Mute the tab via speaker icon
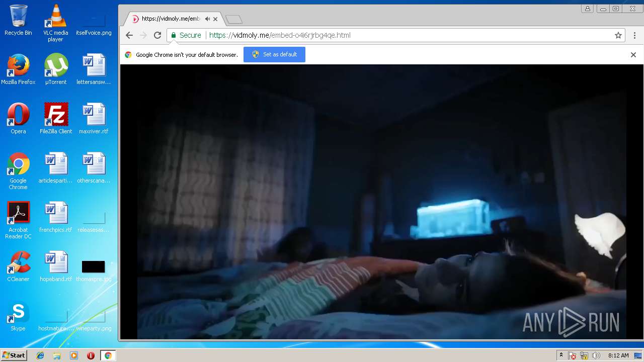644x362 pixels. 207,19
